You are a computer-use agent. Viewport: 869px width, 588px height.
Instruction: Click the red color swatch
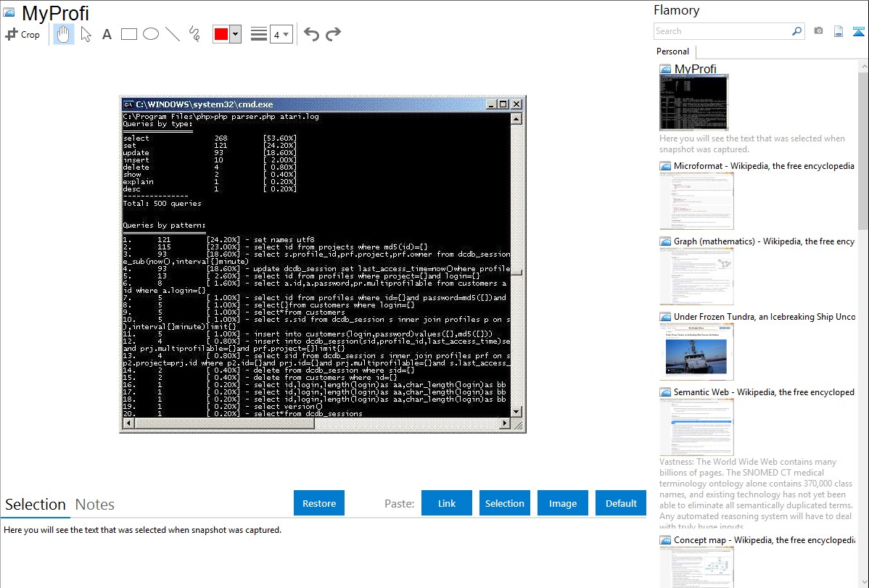click(221, 34)
